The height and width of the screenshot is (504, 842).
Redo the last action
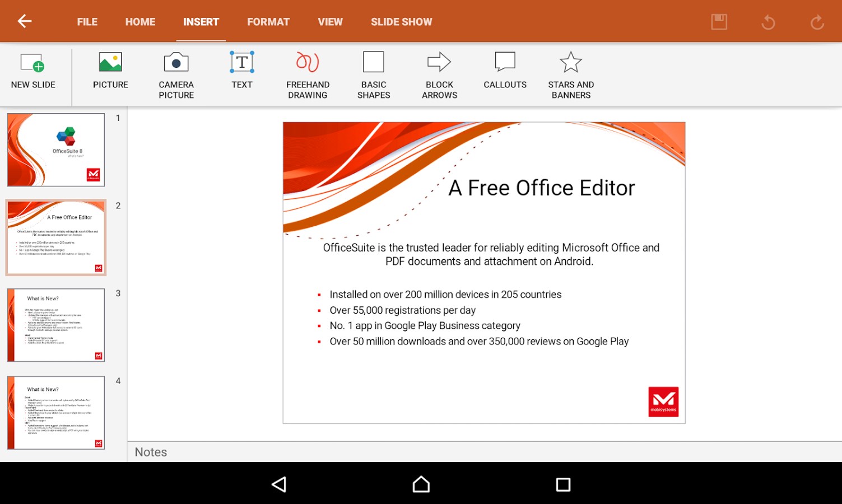pos(817,21)
